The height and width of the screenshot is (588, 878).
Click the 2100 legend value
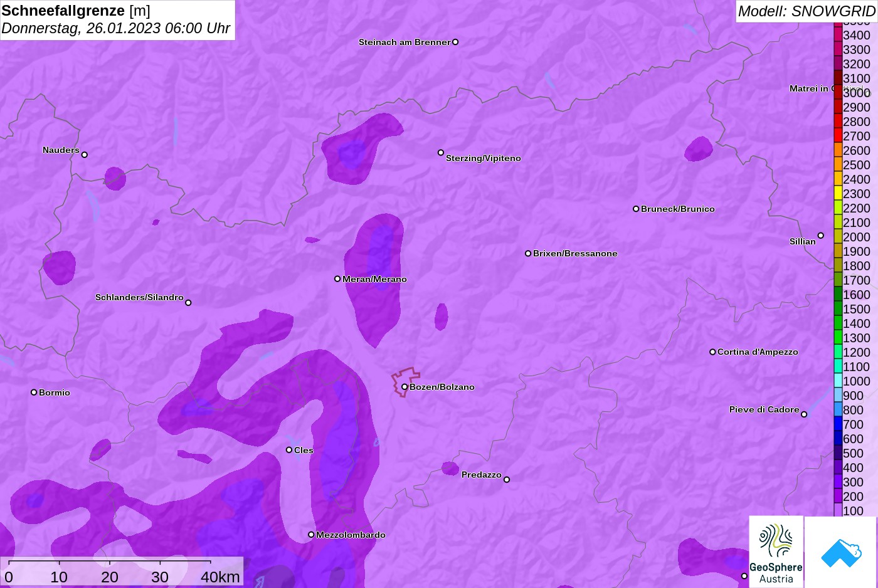coord(857,223)
